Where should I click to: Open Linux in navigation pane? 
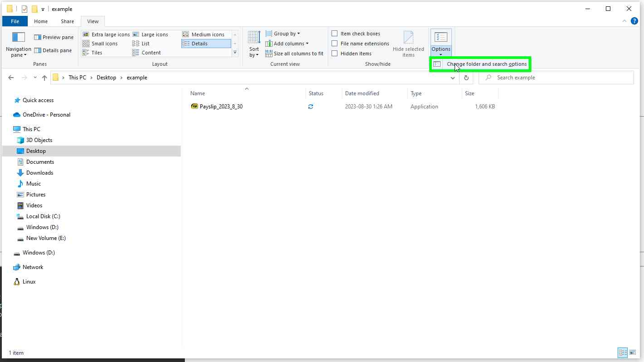[29, 282]
